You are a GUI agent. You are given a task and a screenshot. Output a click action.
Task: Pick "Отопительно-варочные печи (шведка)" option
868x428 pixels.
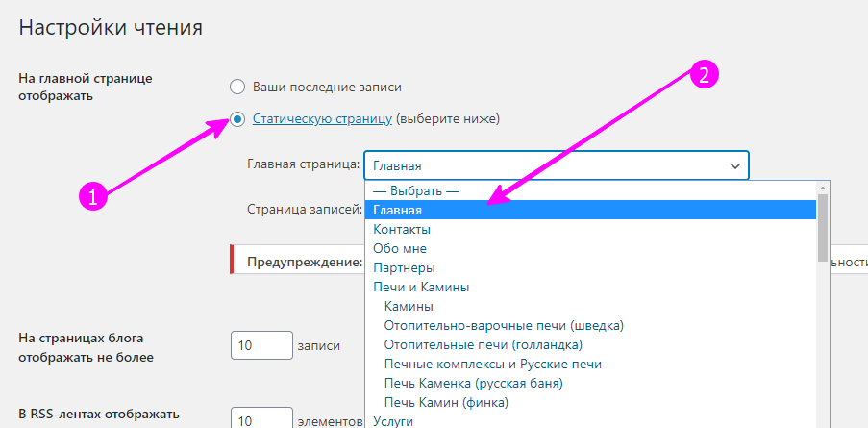click(x=503, y=325)
